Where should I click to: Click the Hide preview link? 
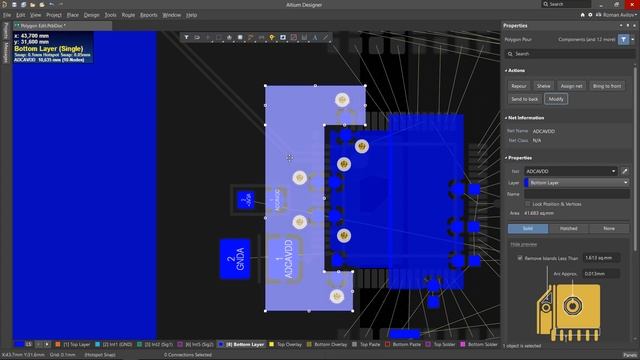click(524, 244)
